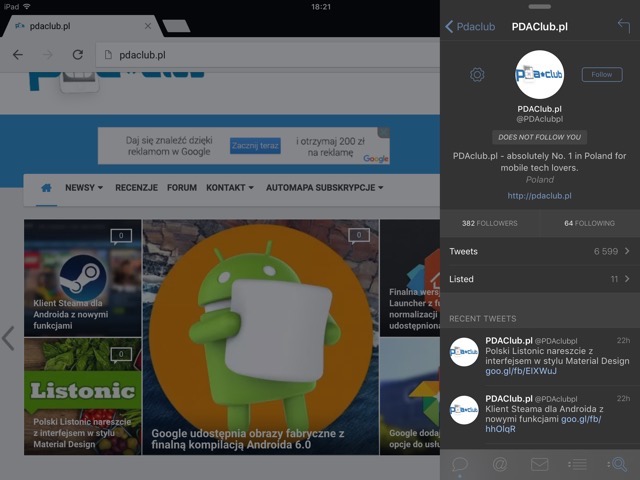Click the DOES NOT FOLLOW YOU badge
The width and height of the screenshot is (640, 480).
(539, 137)
